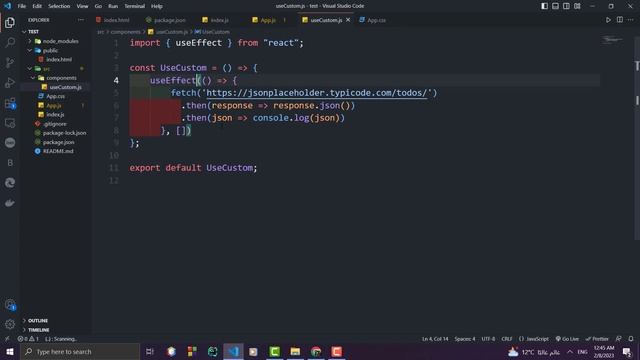Image resolution: width=640 pixels, height=360 pixels.
Task: Open the Terminal menu
Action: [135, 6]
